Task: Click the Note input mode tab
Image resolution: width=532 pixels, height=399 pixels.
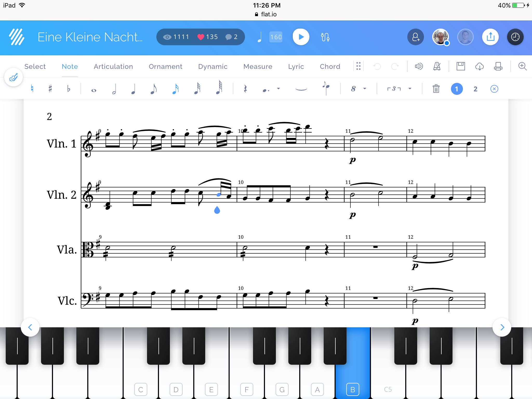Action: point(69,66)
